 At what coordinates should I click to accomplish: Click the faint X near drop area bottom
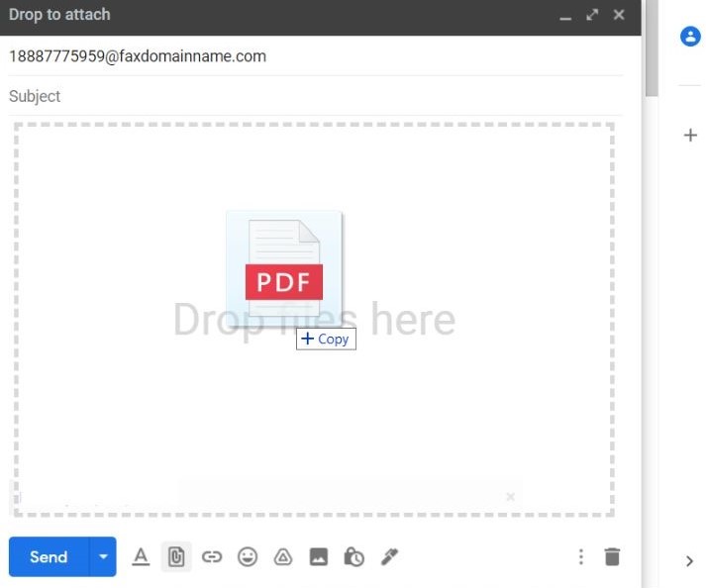point(510,497)
